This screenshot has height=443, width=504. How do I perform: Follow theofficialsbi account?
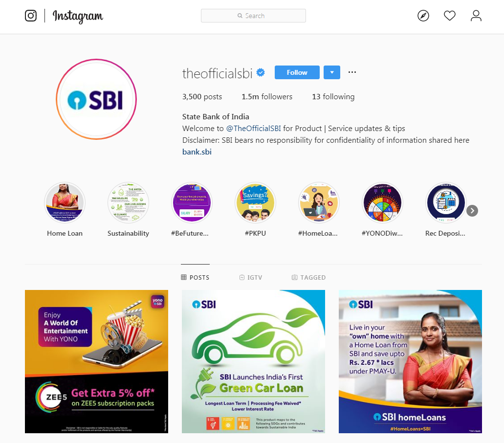pos(297,72)
